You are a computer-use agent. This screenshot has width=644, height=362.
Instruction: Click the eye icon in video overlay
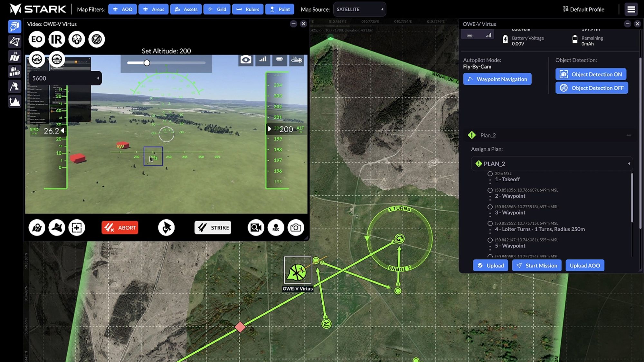point(246,60)
